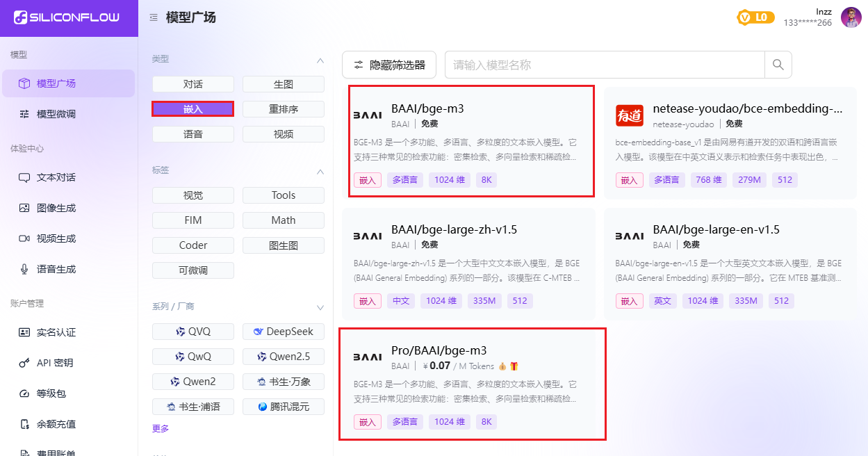Viewport: 868px width, 456px height.
Task: Select the 视频 type filter
Action: click(284, 134)
